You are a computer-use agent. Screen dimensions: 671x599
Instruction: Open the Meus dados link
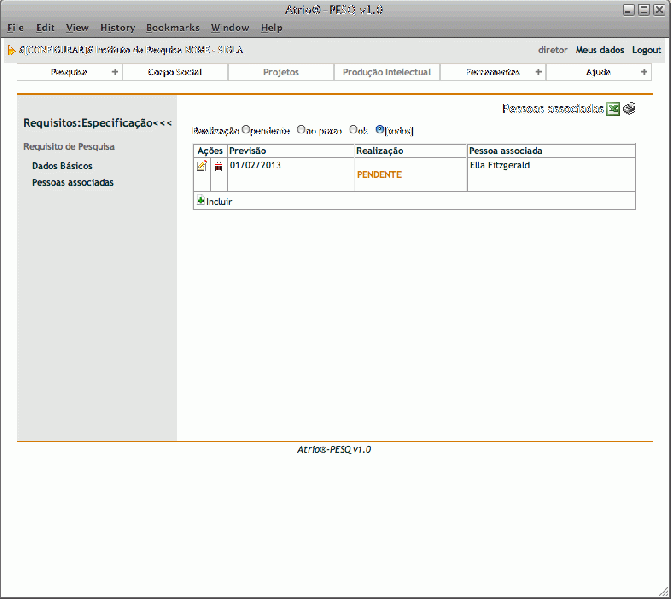(x=600, y=50)
